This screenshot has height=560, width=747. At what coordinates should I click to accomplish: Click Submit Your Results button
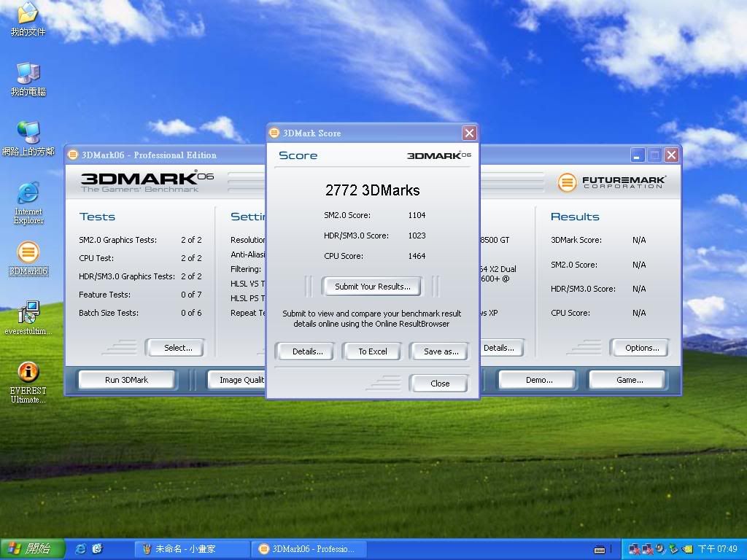(x=372, y=286)
